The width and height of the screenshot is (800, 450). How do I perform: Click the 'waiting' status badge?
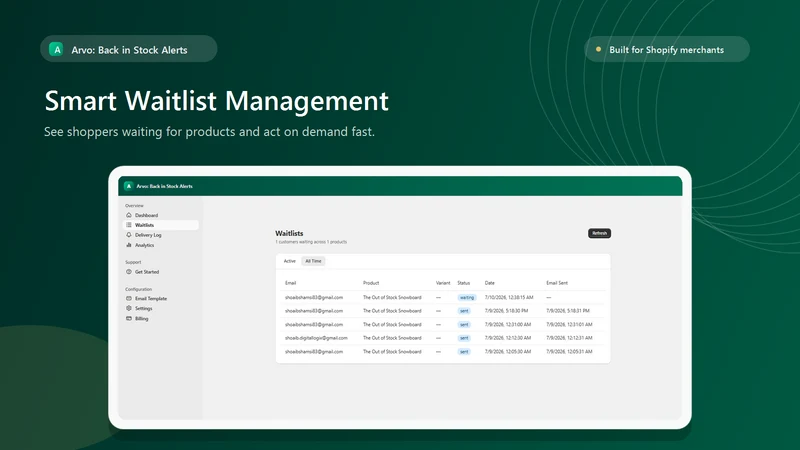coord(466,297)
